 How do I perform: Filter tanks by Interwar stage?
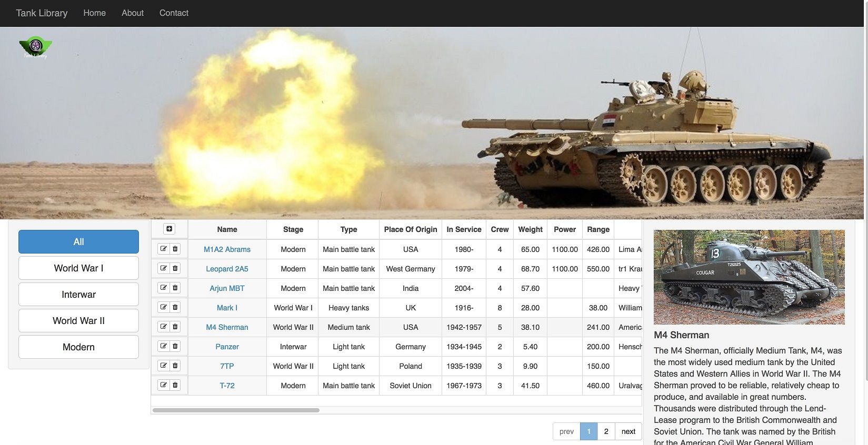tap(78, 295)
